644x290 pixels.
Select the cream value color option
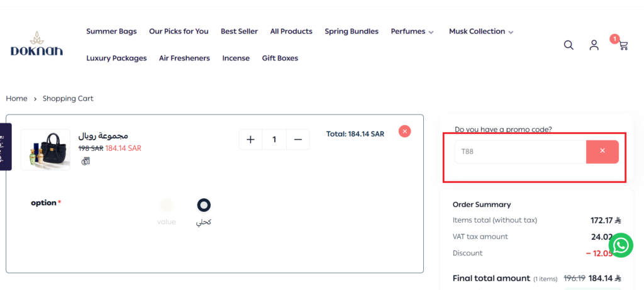(166, 205)
